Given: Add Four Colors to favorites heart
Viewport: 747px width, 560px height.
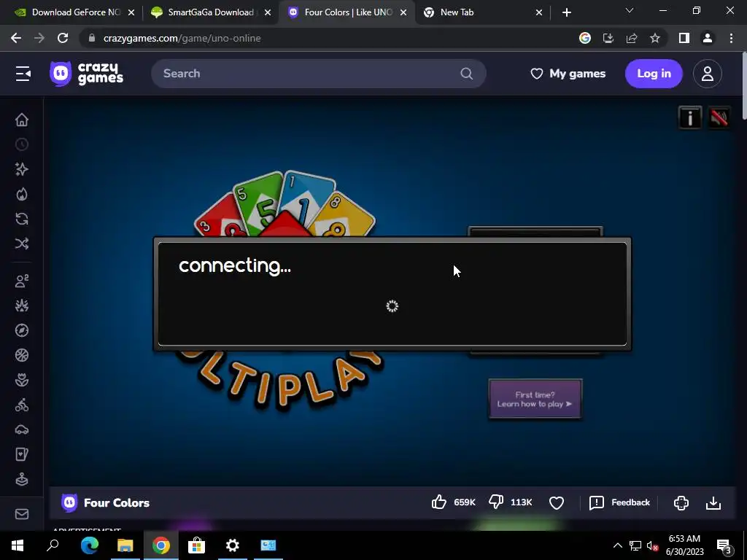Looking at the screenshot, I should point(557,502).
